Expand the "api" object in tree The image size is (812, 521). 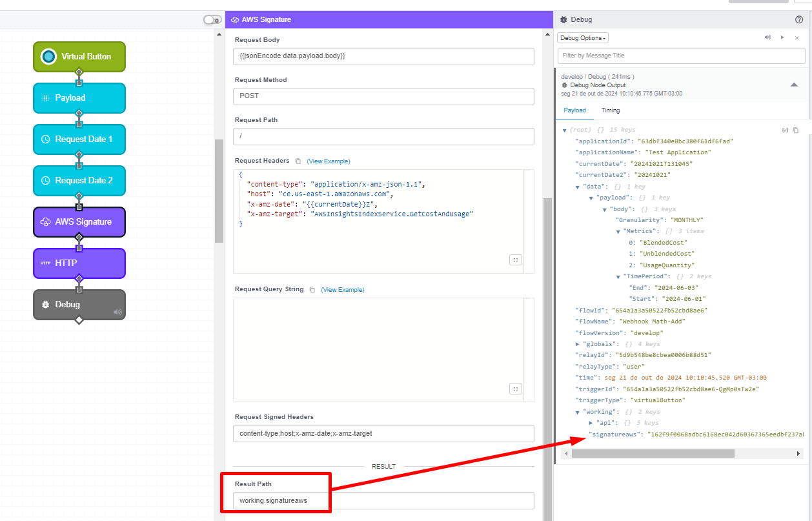tap(592, 423)
